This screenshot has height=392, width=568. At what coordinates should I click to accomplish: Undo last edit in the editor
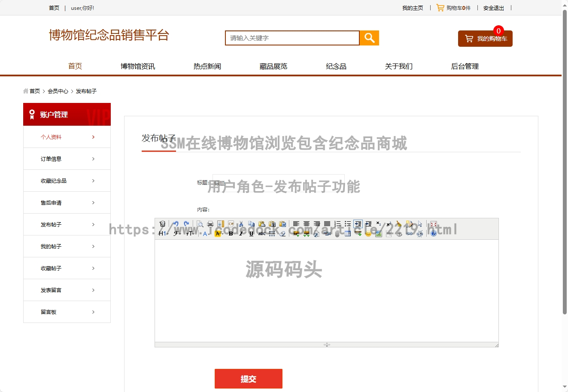pyautogui.click(x=176, y=224)
